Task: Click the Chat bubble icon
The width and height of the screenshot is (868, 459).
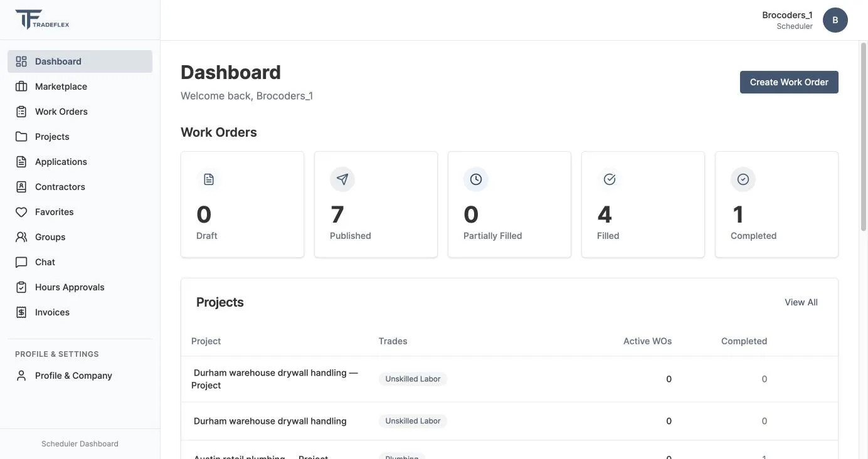Action: (21, 262)
